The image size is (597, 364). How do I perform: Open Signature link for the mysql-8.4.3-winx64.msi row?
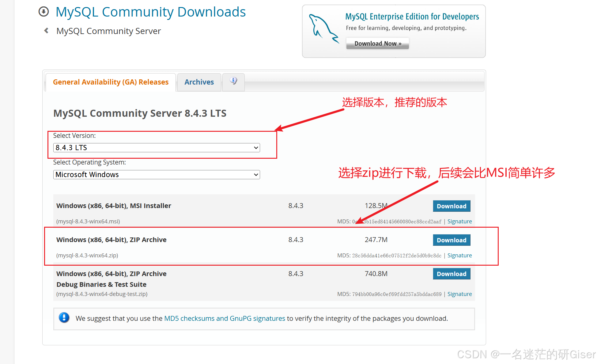pyautogui.click(x=459, y=221)
